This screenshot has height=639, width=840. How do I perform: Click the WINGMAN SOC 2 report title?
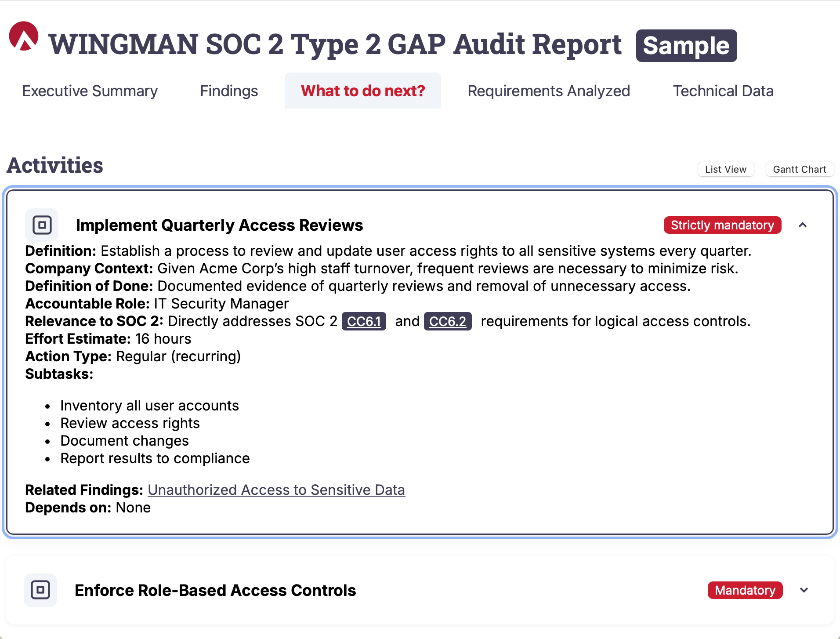coord(335,45)
